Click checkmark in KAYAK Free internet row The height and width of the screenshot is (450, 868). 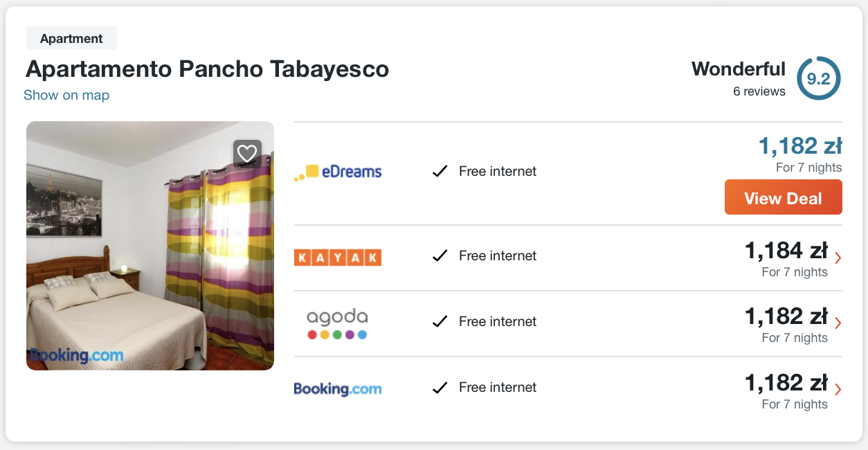[440, 256]
